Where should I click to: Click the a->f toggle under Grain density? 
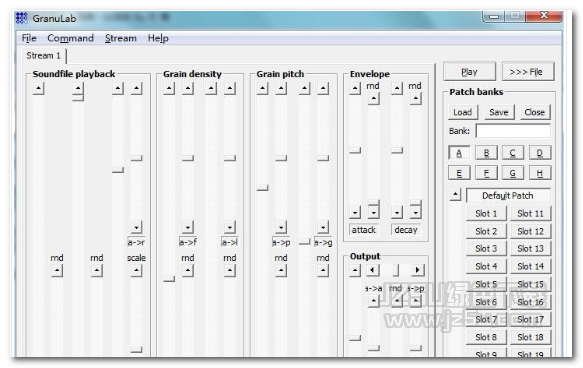188,242
